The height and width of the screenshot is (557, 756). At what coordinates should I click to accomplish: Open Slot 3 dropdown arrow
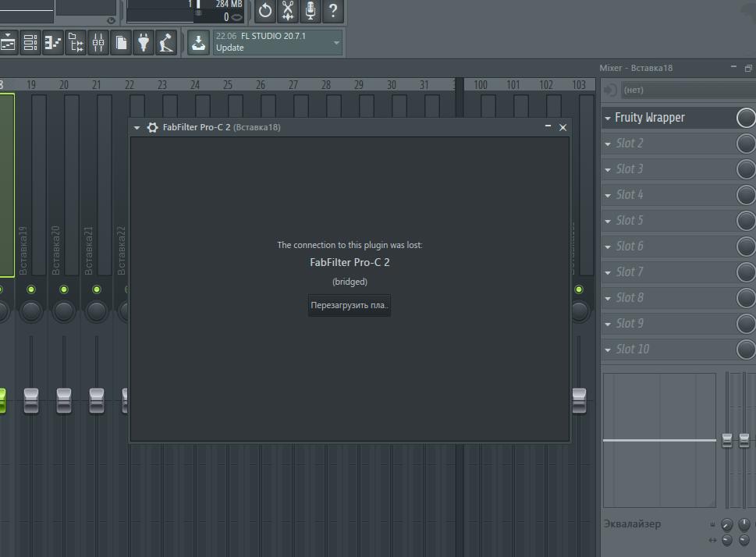(608, 170)
